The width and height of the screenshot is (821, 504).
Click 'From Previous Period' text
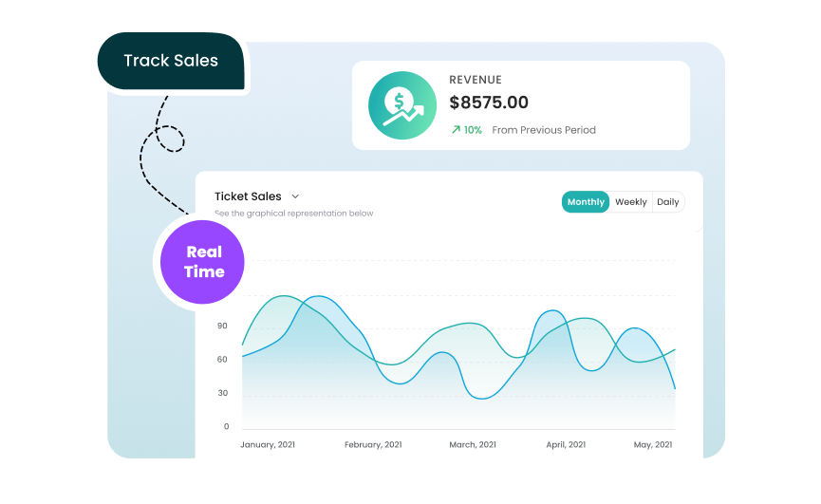(544, 130)
